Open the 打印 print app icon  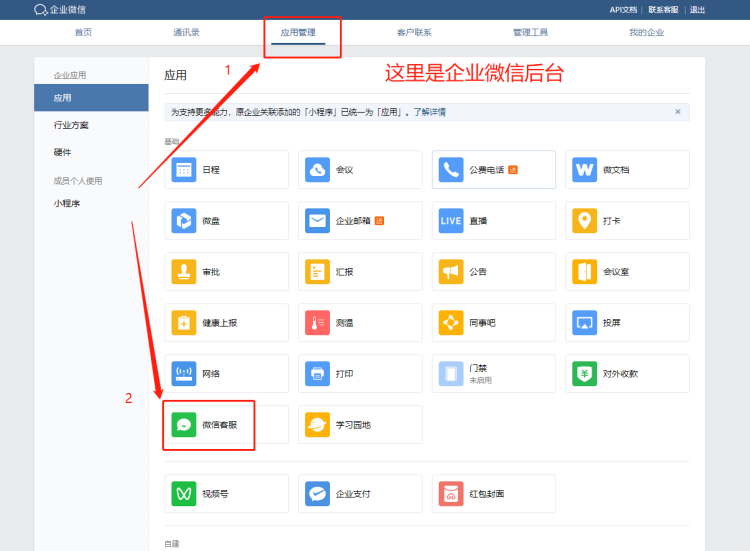pyautogui.click(x=318, y=374)
